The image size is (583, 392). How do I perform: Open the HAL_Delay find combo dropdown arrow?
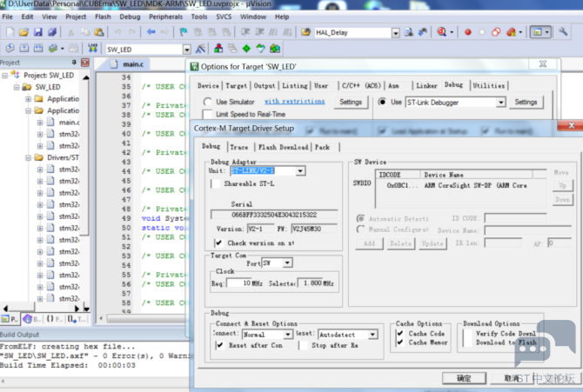pos(396,33)
